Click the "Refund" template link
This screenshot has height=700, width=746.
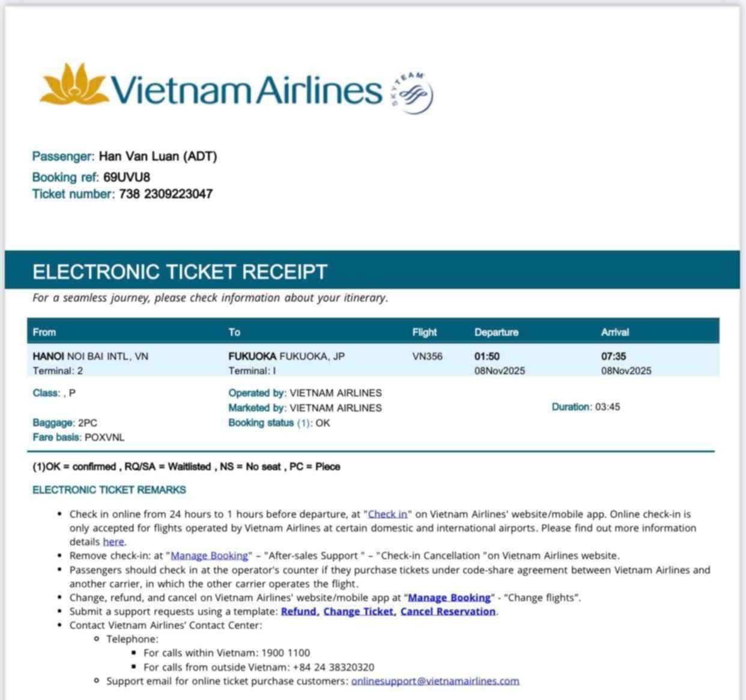click(x=299, y=611)
